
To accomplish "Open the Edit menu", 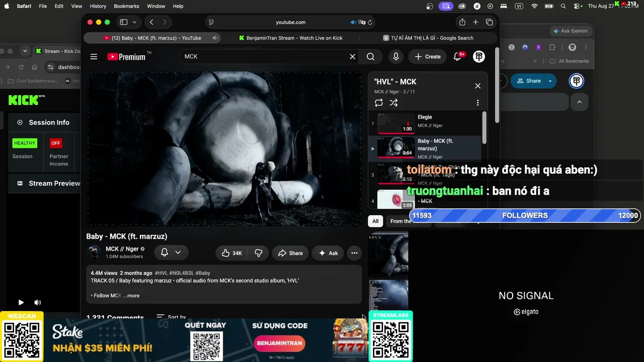I will pyautogui.click(x=59, y=6).
